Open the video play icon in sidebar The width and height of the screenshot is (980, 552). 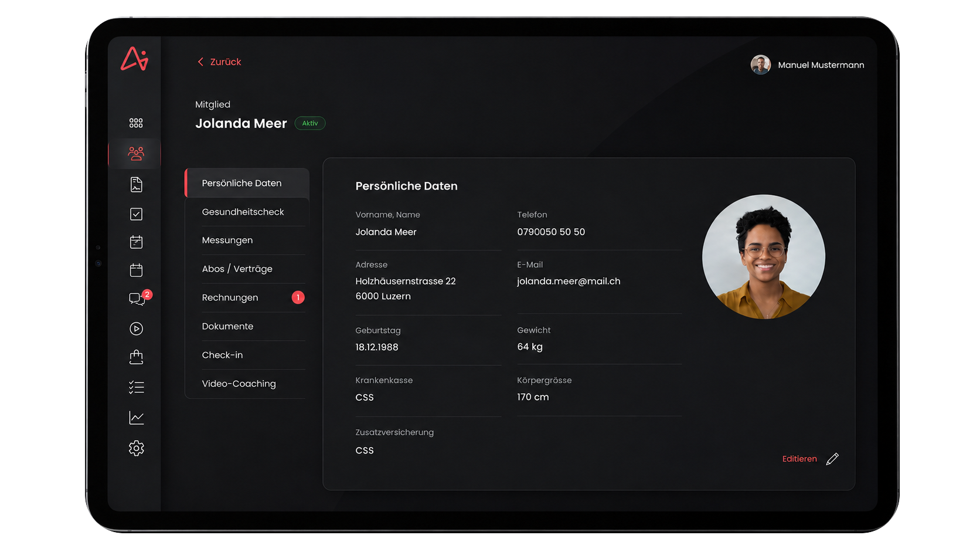click(x=136, y=329)
